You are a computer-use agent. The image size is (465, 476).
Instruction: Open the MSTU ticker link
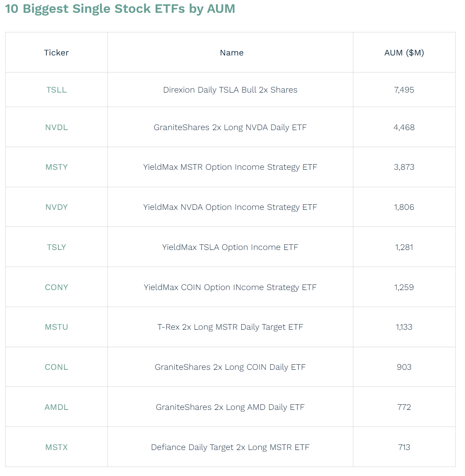pyautogui.click(x=56, y=327)
